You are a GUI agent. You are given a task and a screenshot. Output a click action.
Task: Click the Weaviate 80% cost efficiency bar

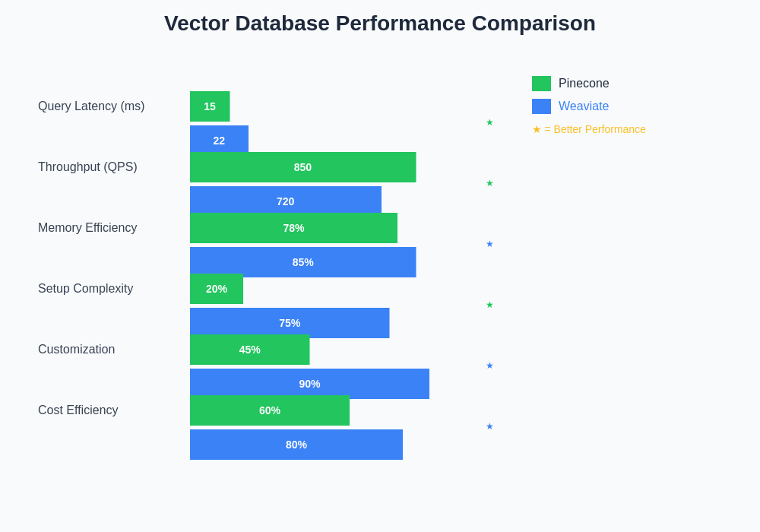[296, 445]
